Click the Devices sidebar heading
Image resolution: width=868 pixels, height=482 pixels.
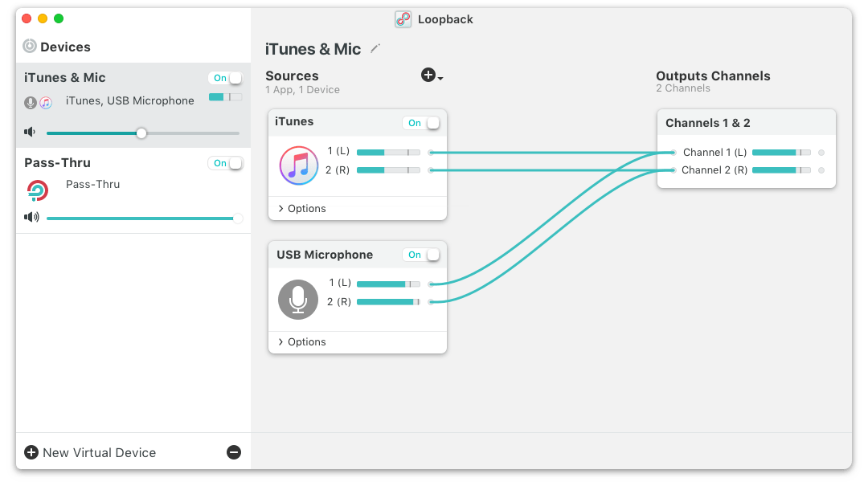tap(65, 47)
